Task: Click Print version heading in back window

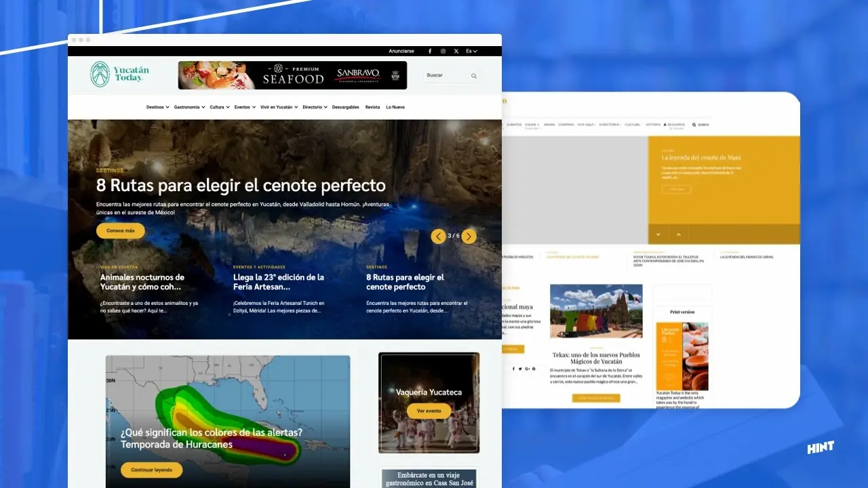Action: click(x=682, y=312)
